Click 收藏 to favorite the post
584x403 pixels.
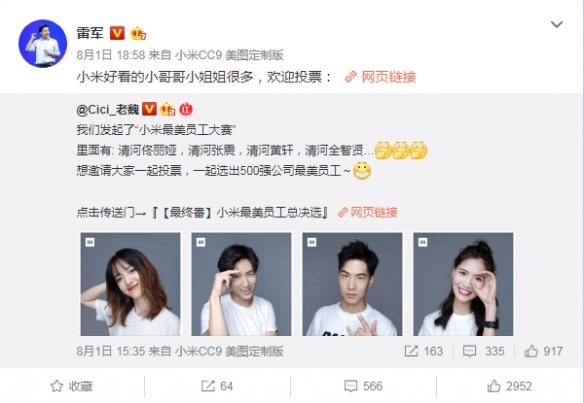point(71,386)
